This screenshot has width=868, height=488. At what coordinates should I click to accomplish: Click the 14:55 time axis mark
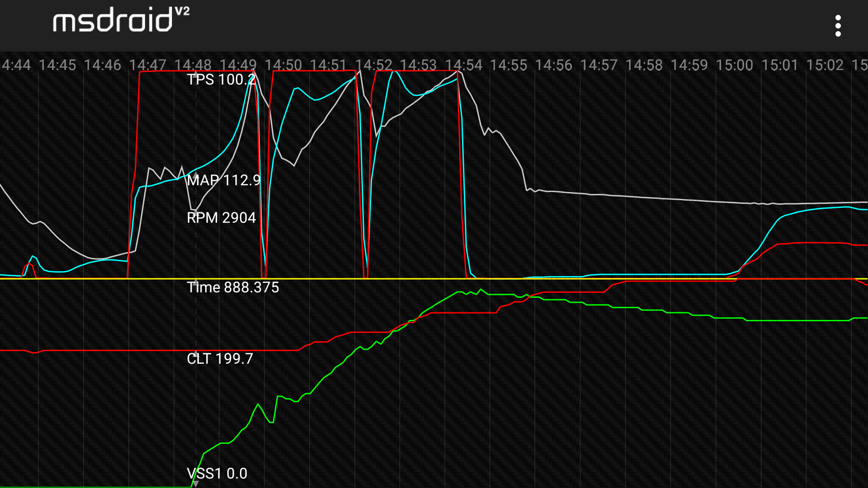[x=509, y=65]
